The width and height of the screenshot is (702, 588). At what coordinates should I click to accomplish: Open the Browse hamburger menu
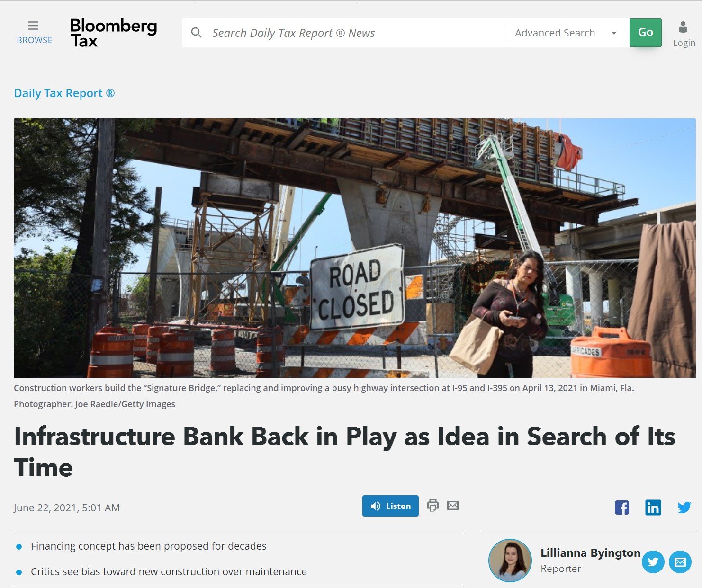(34, 32)
